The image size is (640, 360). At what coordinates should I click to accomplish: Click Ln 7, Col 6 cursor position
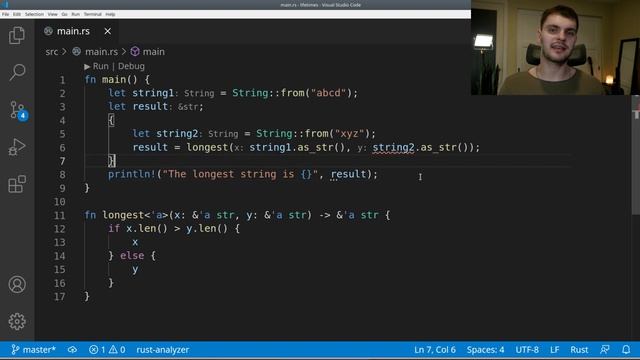pos(435,350)
